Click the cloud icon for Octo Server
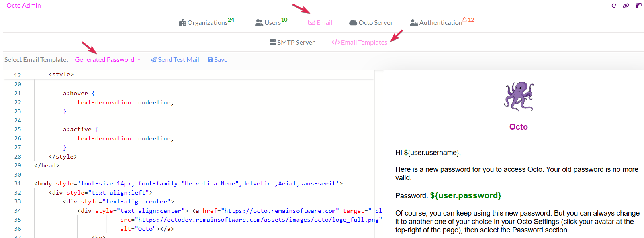Screen dimensions: 644x238 point(353,23)
